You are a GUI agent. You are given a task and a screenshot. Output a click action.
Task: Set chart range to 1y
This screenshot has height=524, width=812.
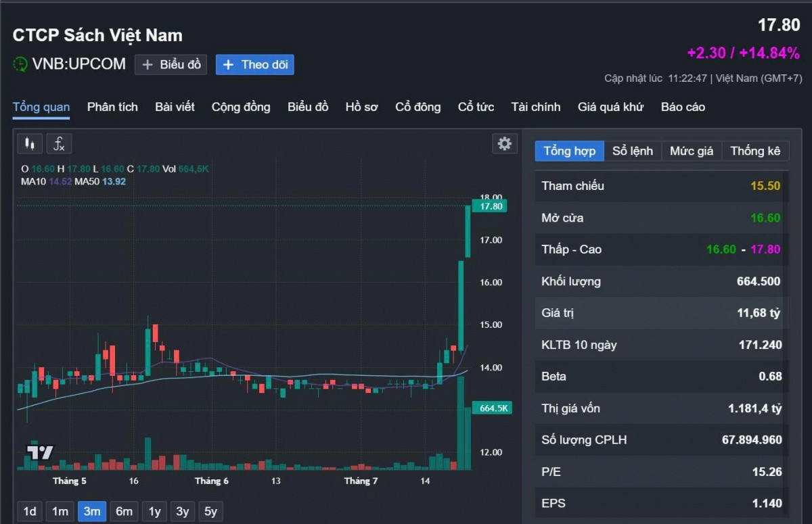point(154,511)
